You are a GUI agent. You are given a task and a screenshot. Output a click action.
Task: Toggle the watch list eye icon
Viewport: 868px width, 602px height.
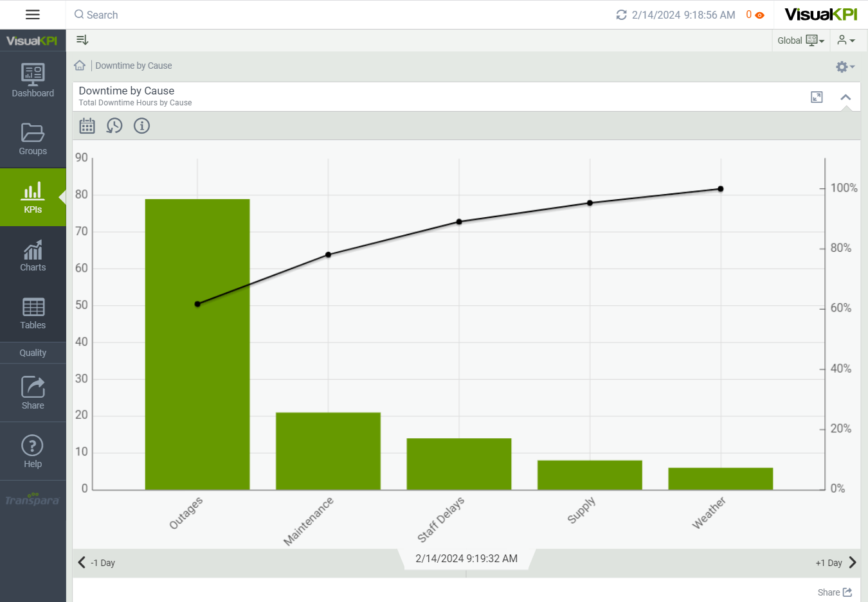759,15
